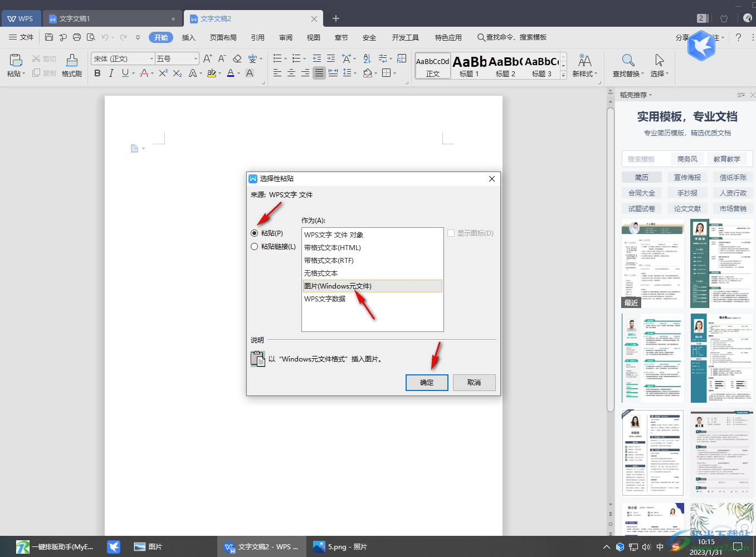Click the 搜索模板 search field
The height and width of the screenshot is (557, 756).
pyautogui.click(x=645, y=159)
